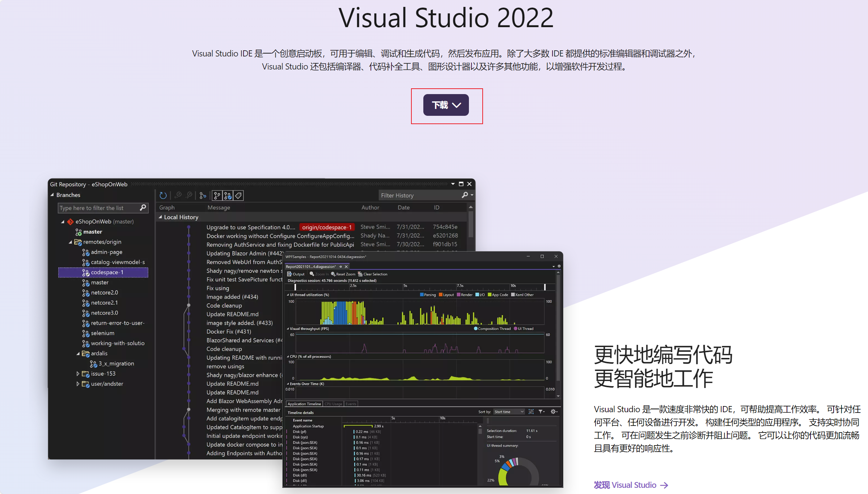The image size is (868, 494).
Task: Collapse the Local History section
Action: [160, 217]
